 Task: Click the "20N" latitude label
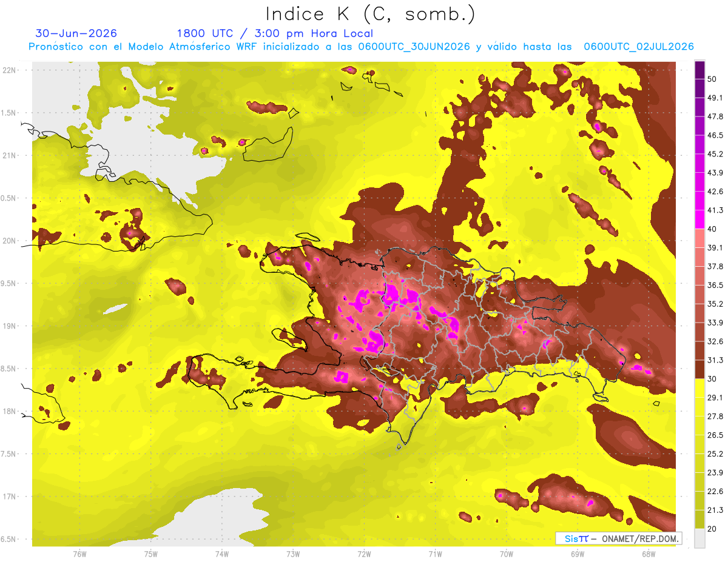[10, 241]
